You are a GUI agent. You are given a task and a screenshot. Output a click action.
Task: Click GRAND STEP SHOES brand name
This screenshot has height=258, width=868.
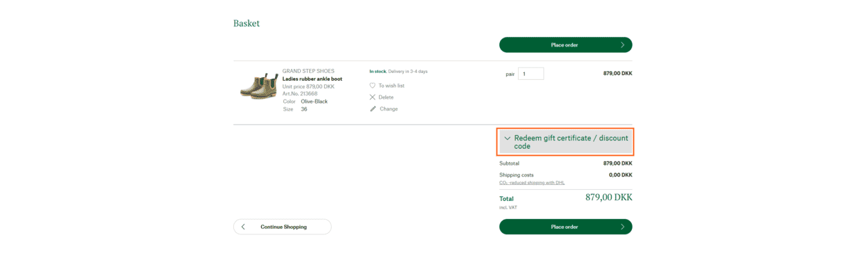tap(308, 71)
